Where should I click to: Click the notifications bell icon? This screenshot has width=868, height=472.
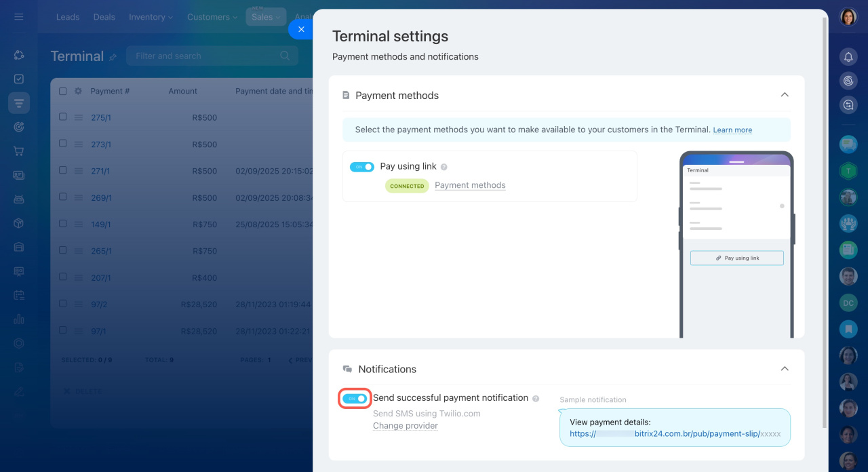coord(848,57)
